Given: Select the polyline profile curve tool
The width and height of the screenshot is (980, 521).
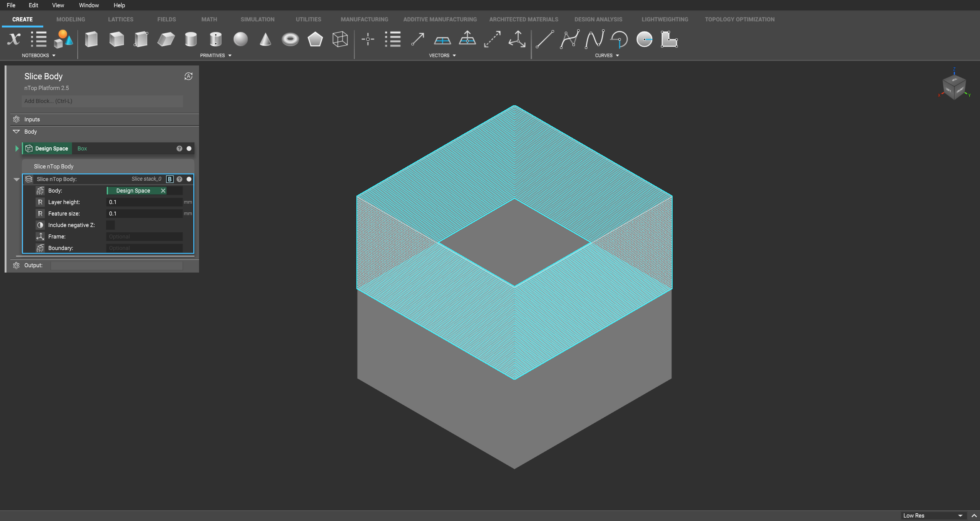Looking at the screenshot, I should point(669,39).
